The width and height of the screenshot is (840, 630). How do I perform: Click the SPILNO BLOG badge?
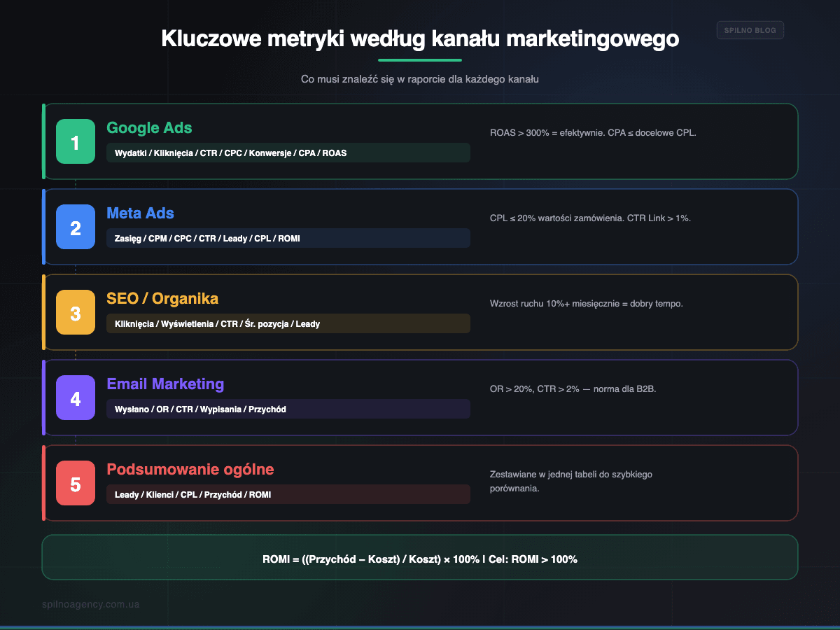coord(750,30)
